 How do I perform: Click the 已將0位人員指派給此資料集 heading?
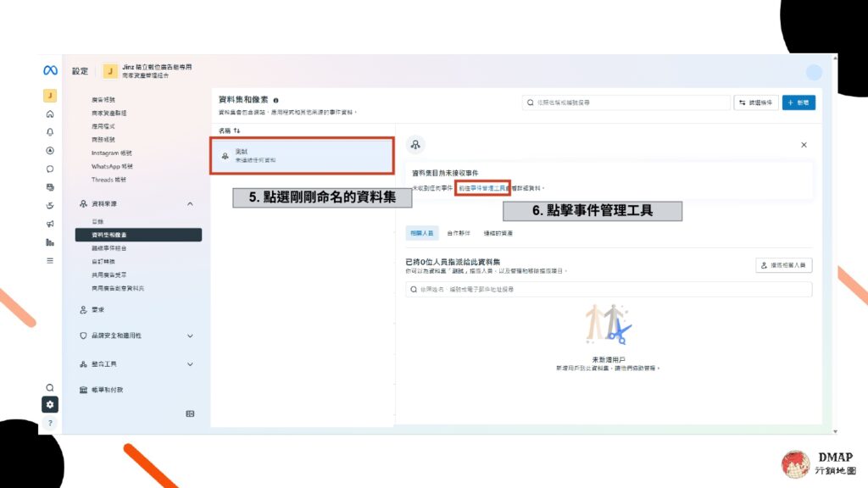coord(453,262)
